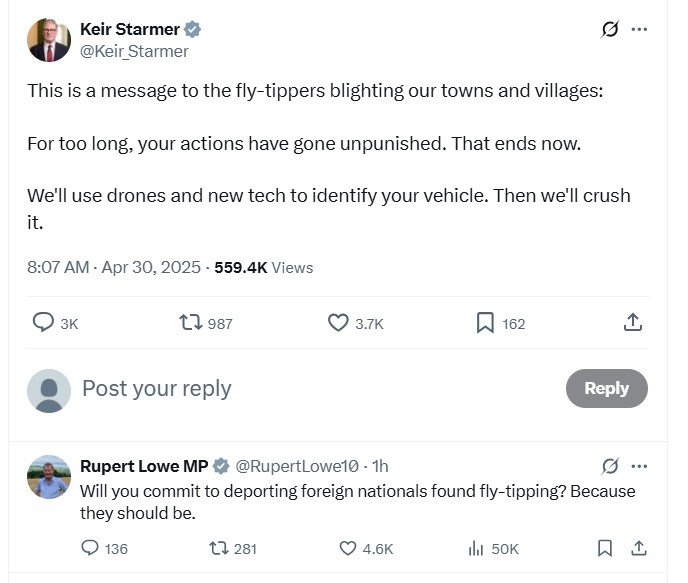688x583 pixels.
Task: Click into the Post your reply field
Action: [300, 388]
